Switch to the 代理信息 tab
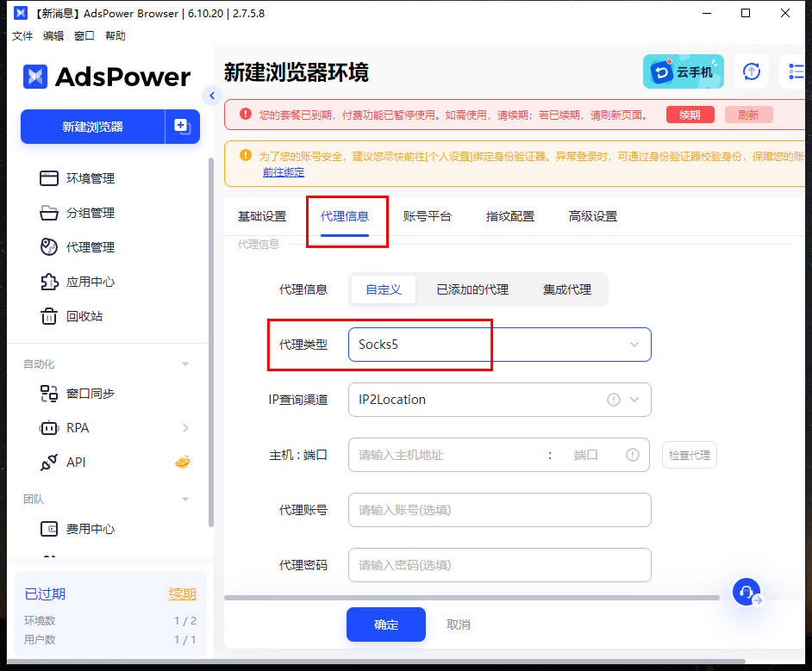This screenshot has width=812, height=671. click(345, 216)
